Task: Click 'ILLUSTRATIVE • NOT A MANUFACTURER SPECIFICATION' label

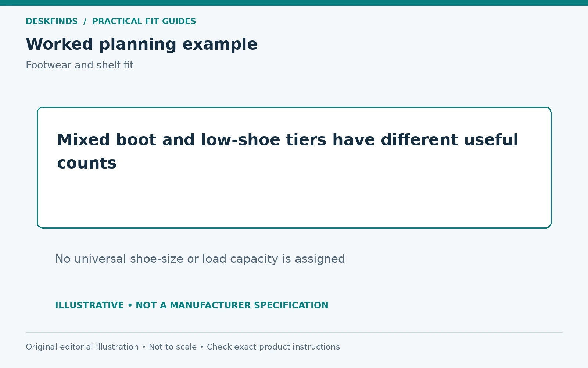Action: point(191,305)
